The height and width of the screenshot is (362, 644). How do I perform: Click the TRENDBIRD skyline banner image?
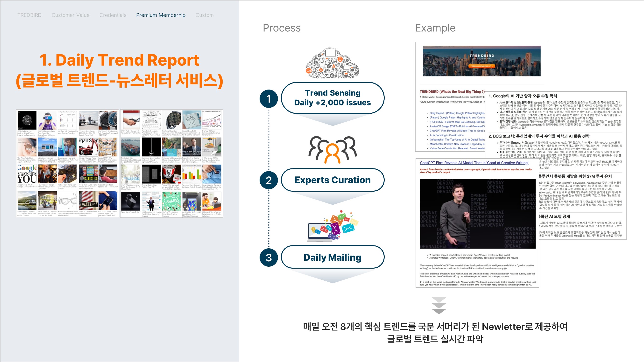[x=481, y=61]
